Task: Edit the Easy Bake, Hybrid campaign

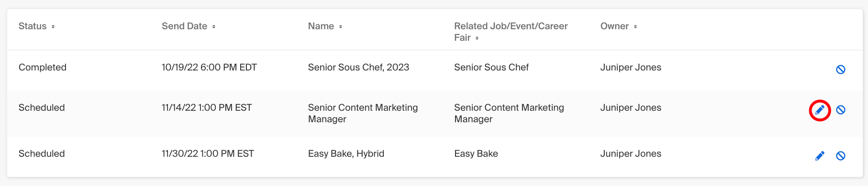Action: click(x=820, y=156)
